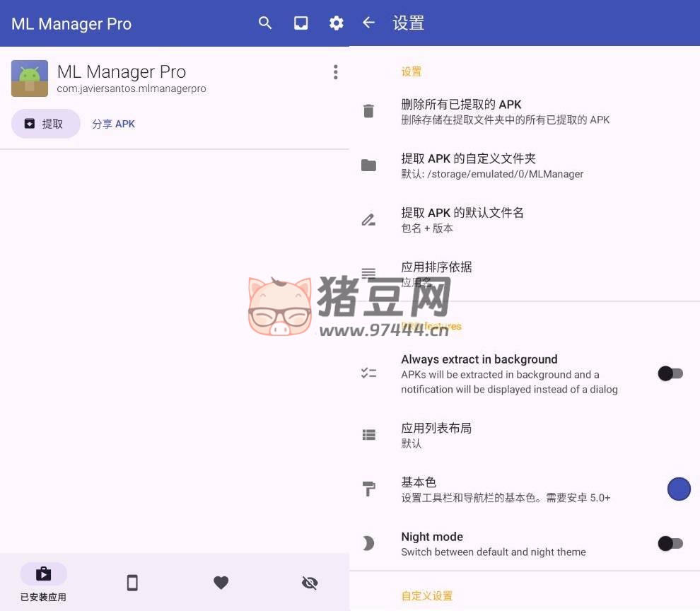This screenshot has width=700, height=611.
Task: Click the checklist icon beside Always extract
Action: click(368, 373)
